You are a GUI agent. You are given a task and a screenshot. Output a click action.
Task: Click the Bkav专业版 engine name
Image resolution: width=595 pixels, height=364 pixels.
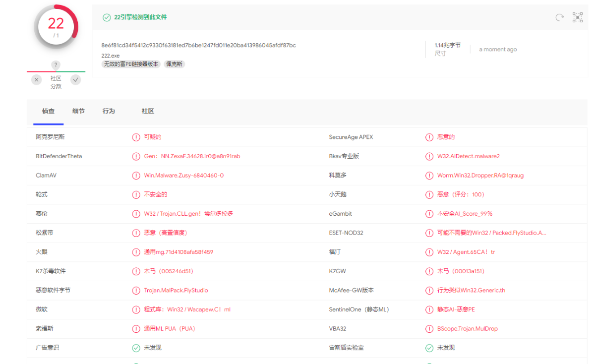[344, 156]
